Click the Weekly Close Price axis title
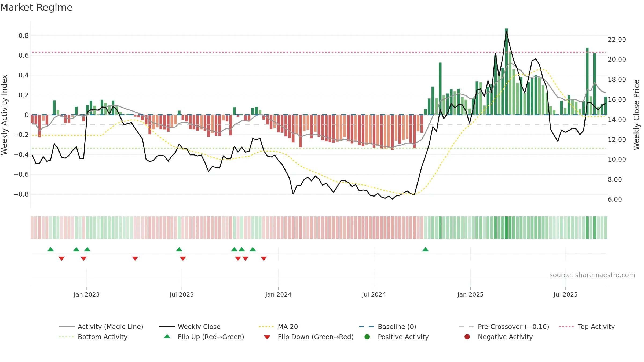This screenshot has height=362, width=644. [x=636, y=115]
